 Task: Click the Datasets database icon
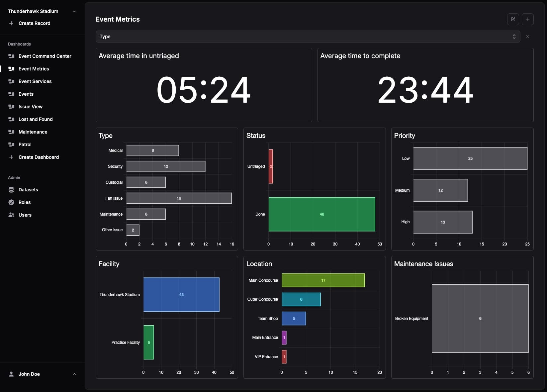pos(11,190)
